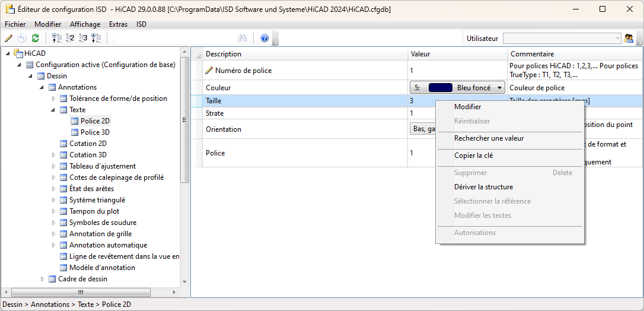644x311 pixels.
Task: Click the user management icon beside Utilisateur
Action: point(629,38)
